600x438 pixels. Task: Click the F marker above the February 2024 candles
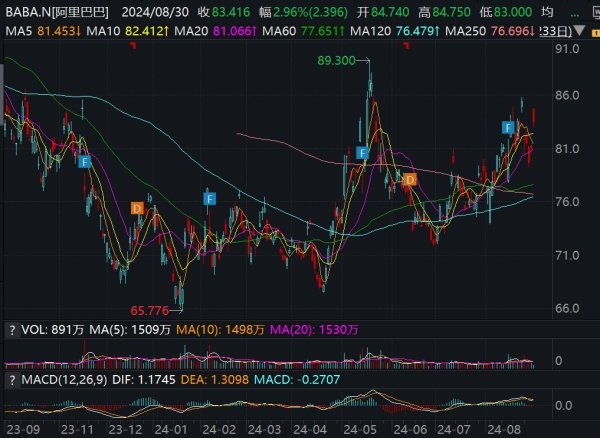click(x=209, y=199)
